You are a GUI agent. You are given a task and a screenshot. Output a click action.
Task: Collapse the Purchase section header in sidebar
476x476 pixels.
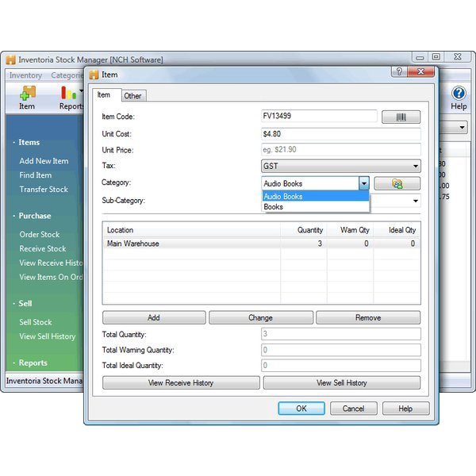point(35,216)
